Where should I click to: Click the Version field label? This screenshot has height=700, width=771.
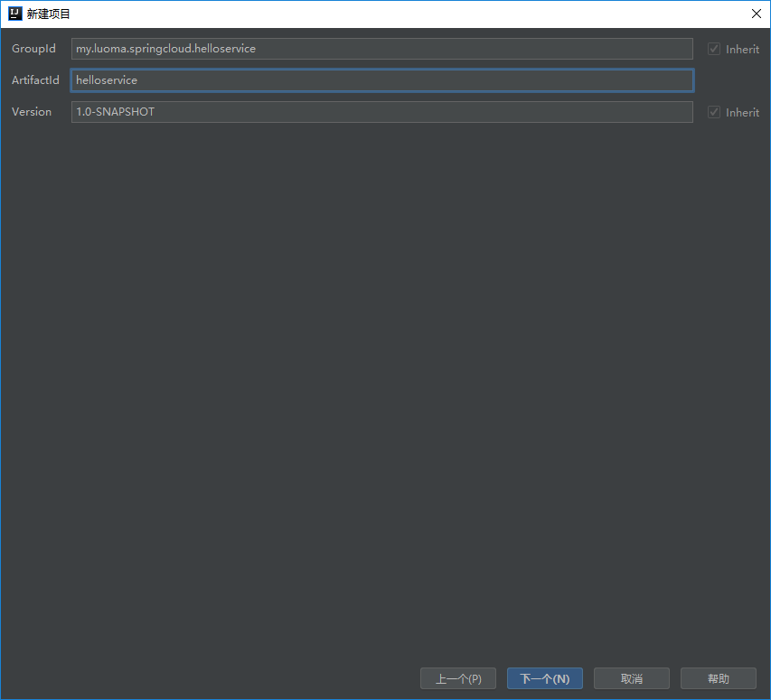pyautogui.click(x=32, y=112)
